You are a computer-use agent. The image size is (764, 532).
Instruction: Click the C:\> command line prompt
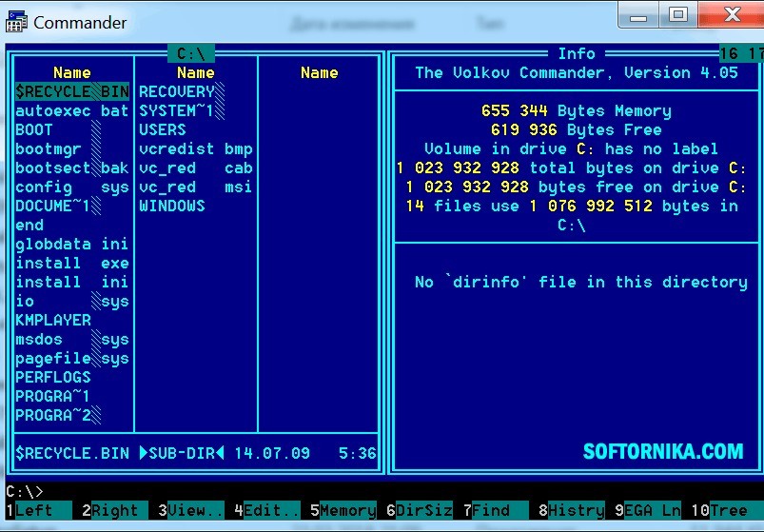tap(25, 492)
